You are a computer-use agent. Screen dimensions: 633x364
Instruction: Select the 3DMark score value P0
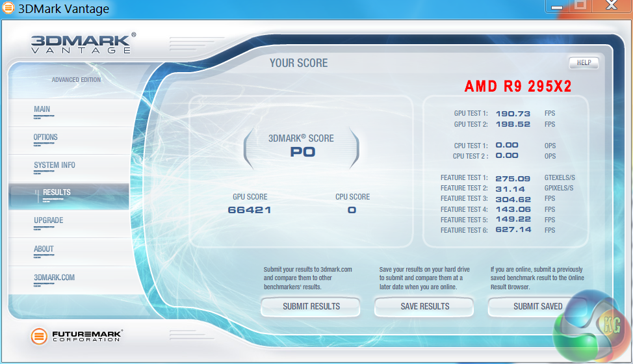pyautogui.click(x=303, y=152)
